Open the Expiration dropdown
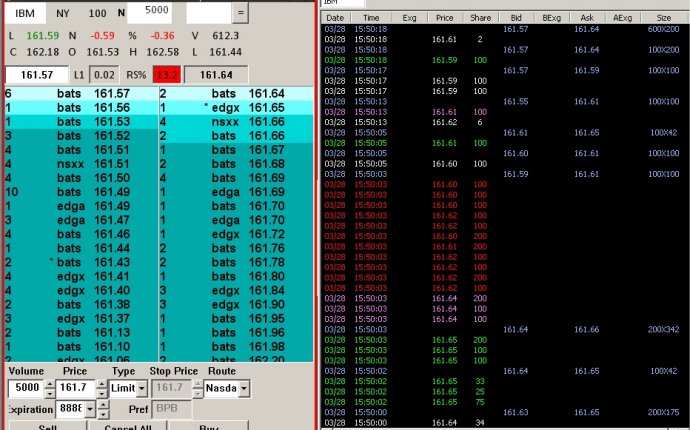 (x=90, y=409)
